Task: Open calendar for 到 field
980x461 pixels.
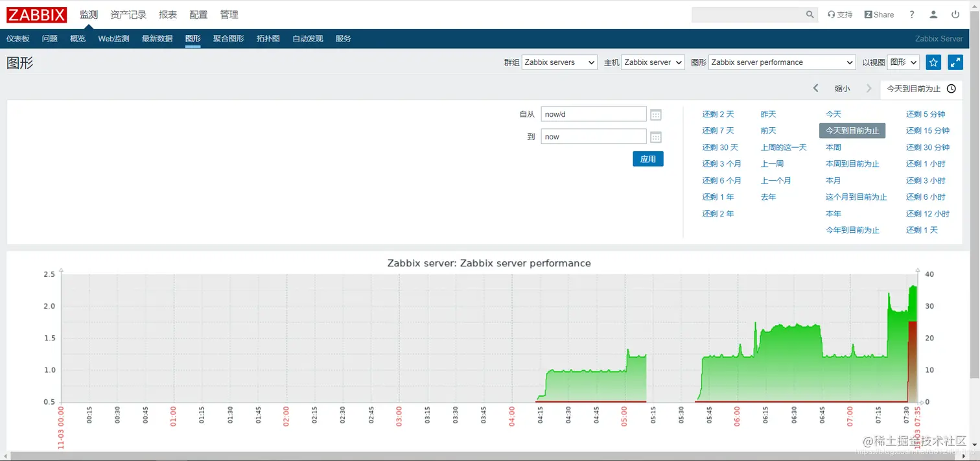Action: (x=656, y=137)
